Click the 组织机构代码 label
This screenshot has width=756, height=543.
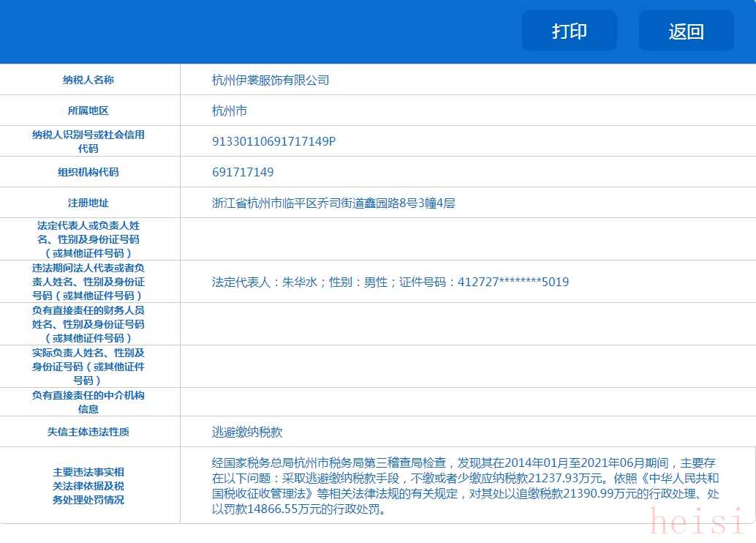pyautogui.click(x=88, y=172)
